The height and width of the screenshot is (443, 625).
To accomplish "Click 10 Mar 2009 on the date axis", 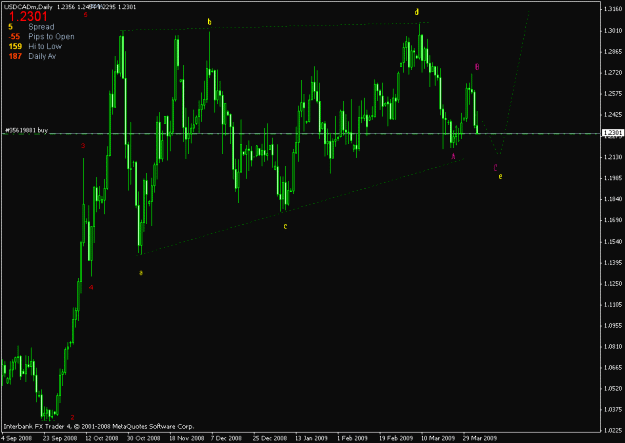I will tap(438, 438).
